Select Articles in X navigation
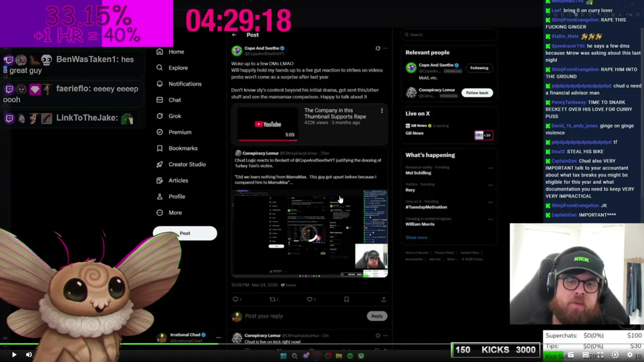The image size is (644, 362). [x=178, y=180]
